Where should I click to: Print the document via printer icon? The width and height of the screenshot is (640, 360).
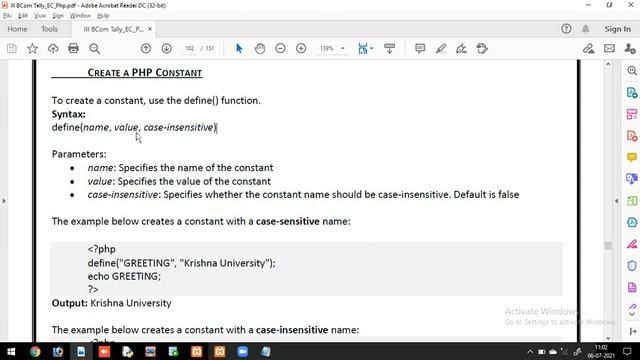point(73,49)
